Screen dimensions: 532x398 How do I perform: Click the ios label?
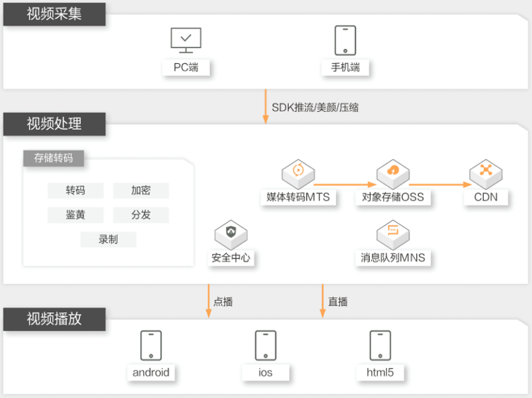click(x=265, y=372)
